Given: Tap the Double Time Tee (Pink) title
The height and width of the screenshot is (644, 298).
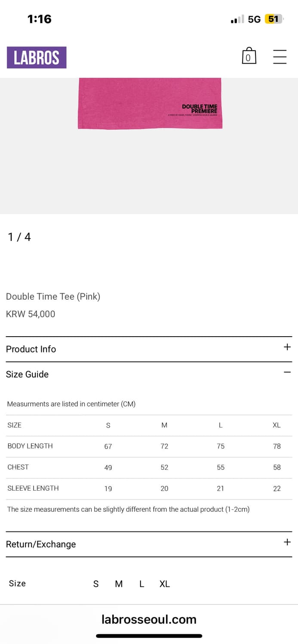Looking at the screenshot, I should 53,296.
